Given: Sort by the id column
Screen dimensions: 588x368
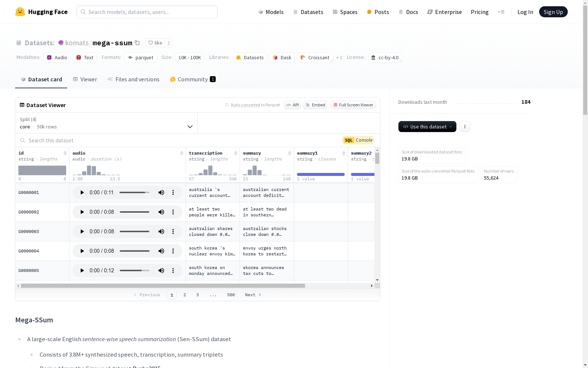Looking at the screenshot, I should point(65,153).
